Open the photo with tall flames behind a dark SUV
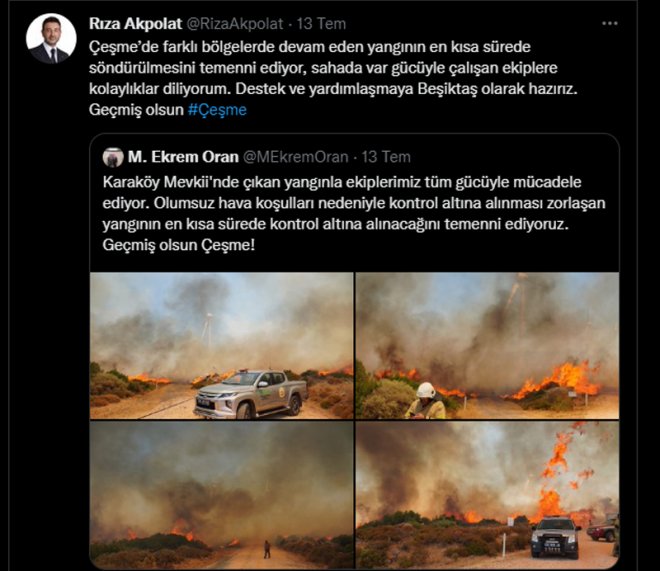 tap(487, 495)
